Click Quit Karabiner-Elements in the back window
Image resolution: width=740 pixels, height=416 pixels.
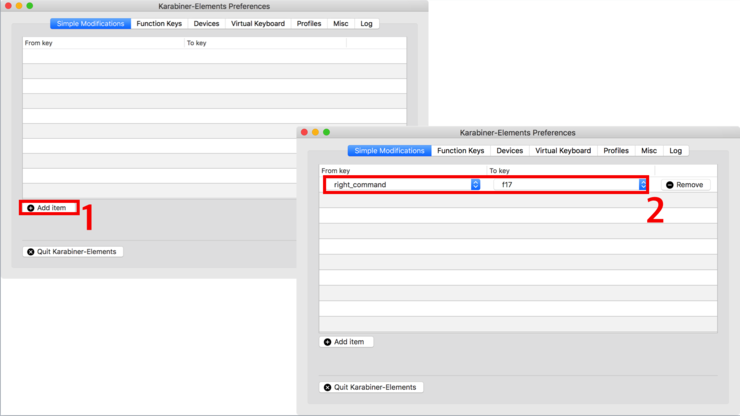73,252
